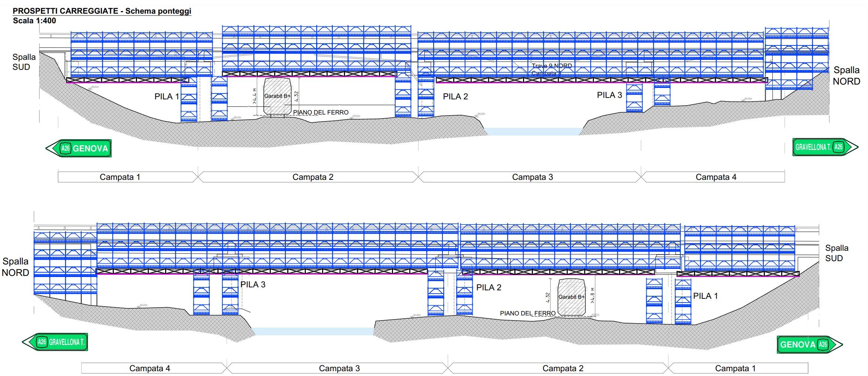Click the 'Scala 1:400' scale text
Viewport: 868px width, 376px height.
(x=34, y=21)
